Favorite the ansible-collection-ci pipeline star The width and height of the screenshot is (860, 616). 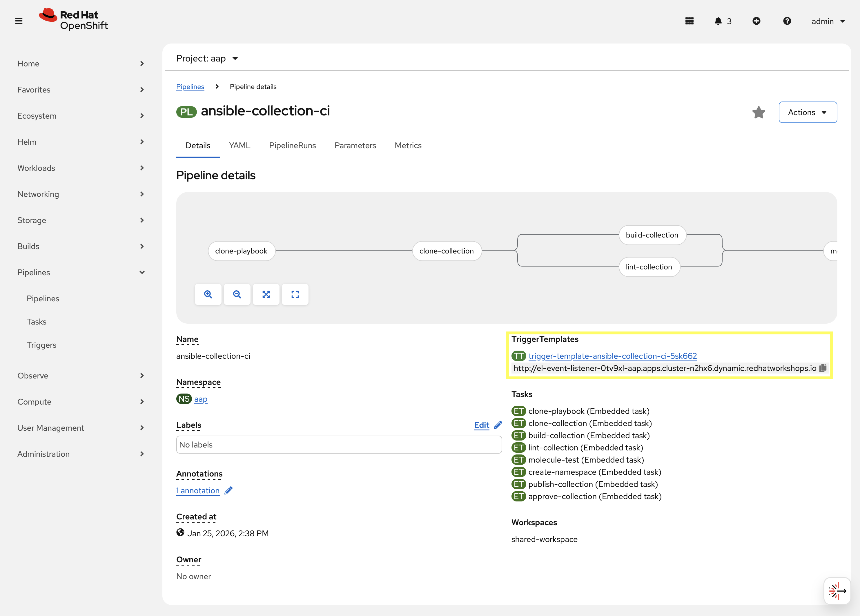click(x=759, y=112)
